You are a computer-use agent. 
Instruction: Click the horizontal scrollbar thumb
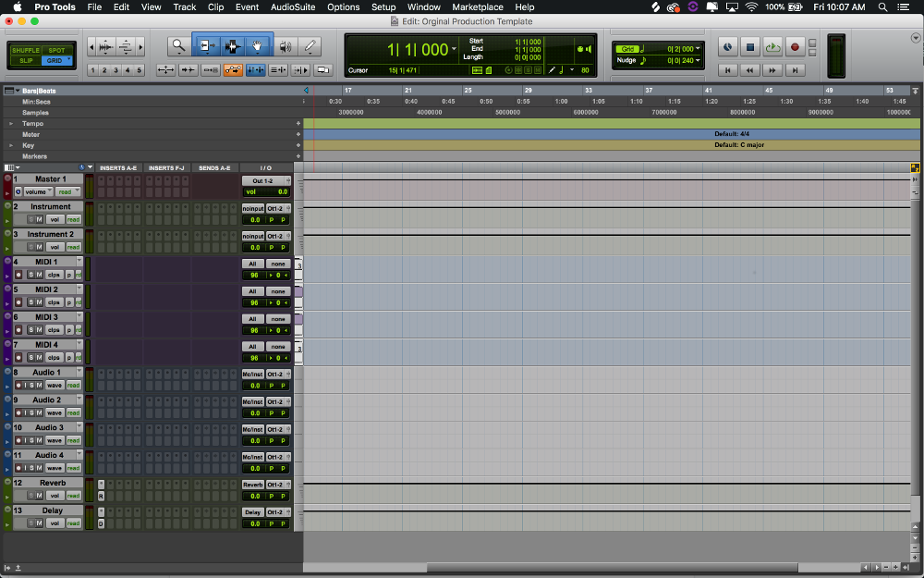pos(612,568)
